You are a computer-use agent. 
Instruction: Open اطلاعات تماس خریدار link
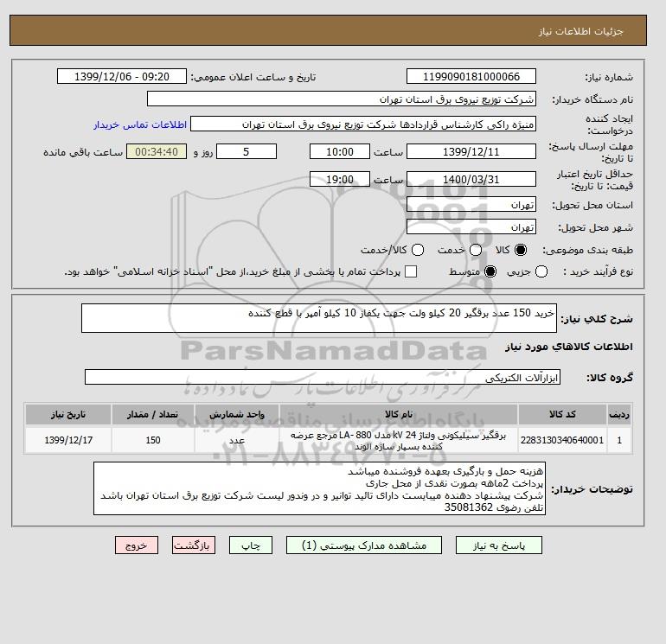pyautogui.click(x=140, y=124)
